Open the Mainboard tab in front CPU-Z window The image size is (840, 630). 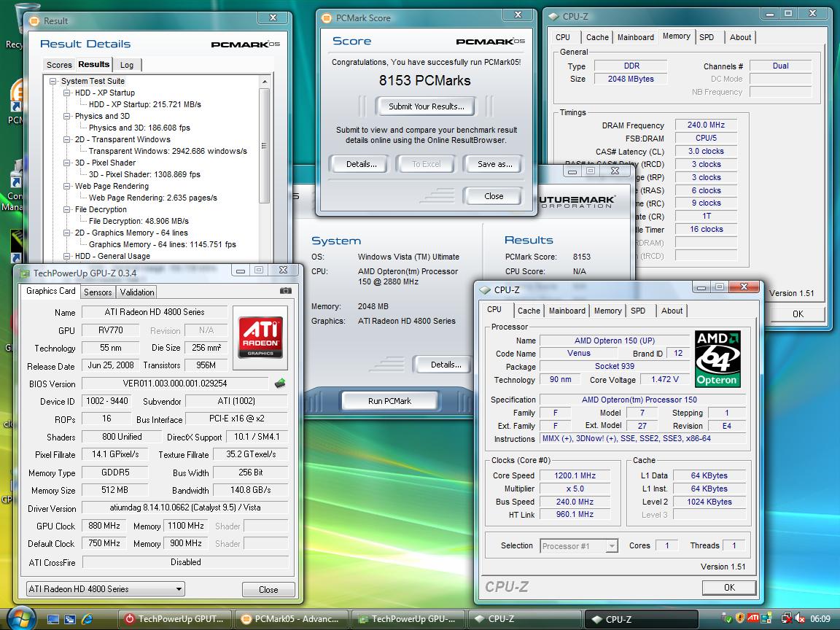[x=567, y=311]
